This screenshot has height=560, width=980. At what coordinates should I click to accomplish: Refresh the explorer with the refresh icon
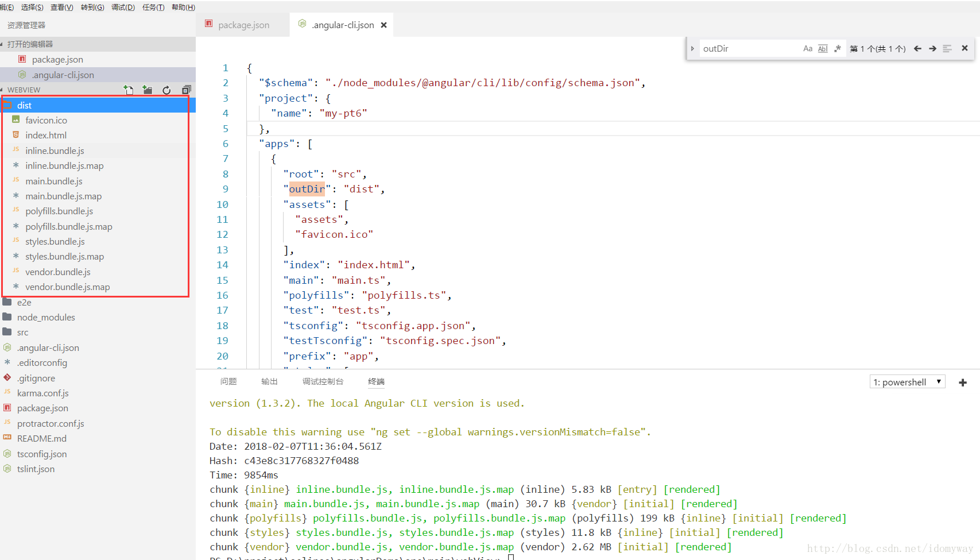(166, 90)
